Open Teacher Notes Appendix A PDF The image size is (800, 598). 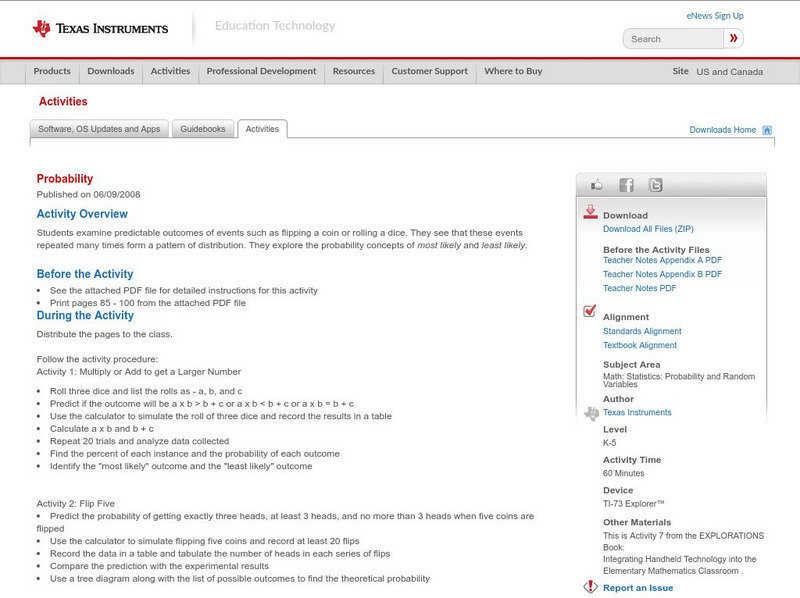point(662,260)
